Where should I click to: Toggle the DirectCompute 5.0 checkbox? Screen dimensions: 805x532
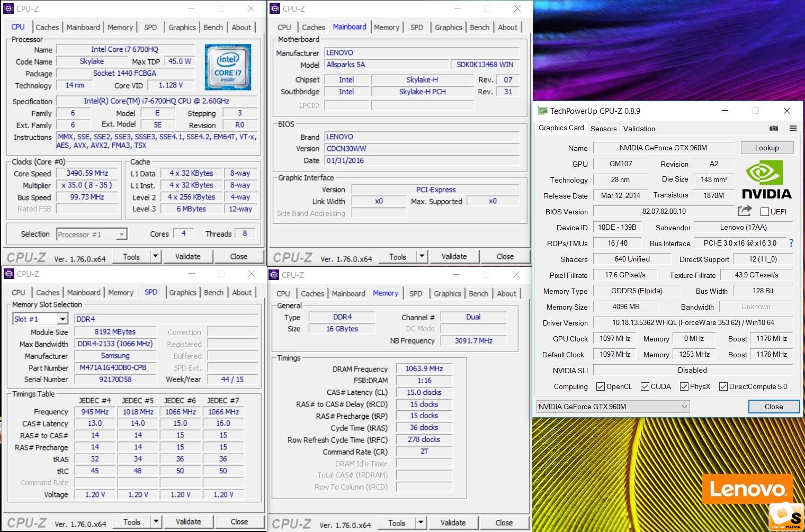(723, 386)
